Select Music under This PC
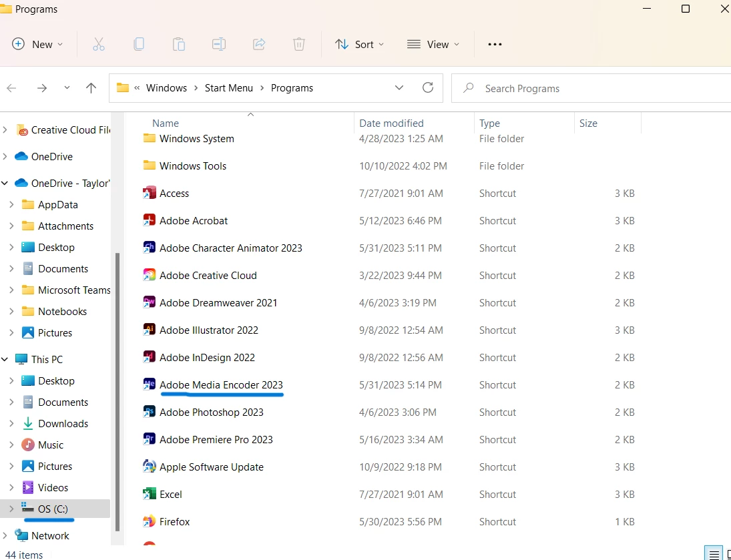731x560 pixels. tap(50, 445)
